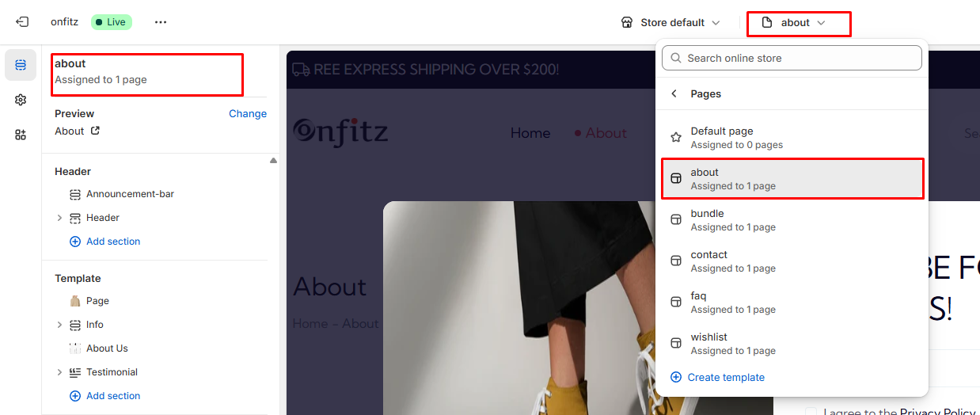Click the Pages heading in dropdown
Screen dimensions: 980x415
pyautogui.click(x=706, y=93)
